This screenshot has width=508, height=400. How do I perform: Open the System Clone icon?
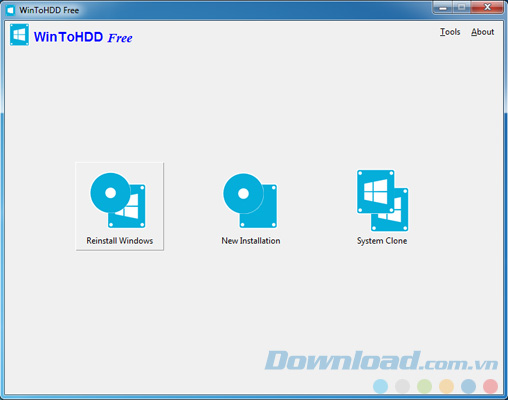[x=382, y=200]
